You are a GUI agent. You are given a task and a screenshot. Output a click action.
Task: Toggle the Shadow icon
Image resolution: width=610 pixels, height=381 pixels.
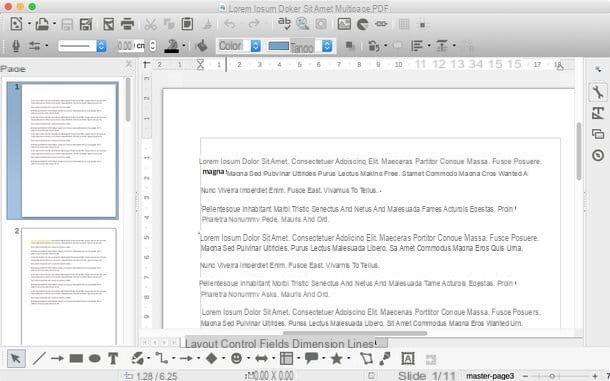click(x=350, y=46)
